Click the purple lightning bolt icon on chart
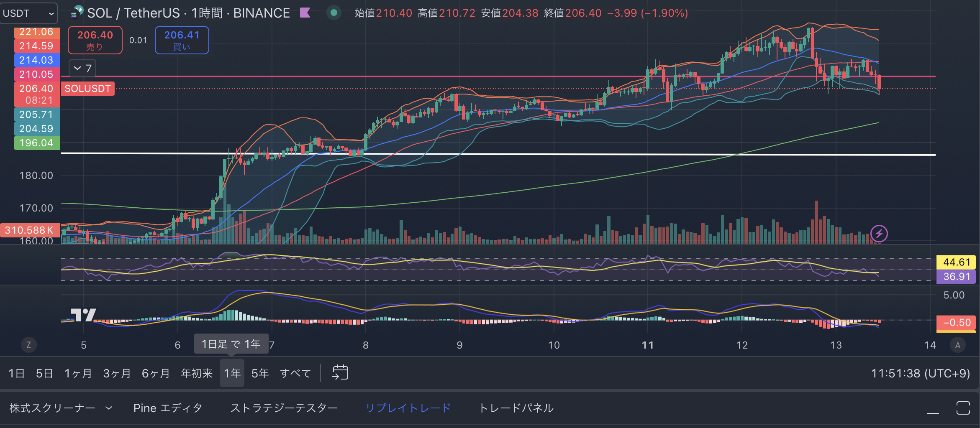980x428 pixels. pyautogui.click(x=879, y=234)
